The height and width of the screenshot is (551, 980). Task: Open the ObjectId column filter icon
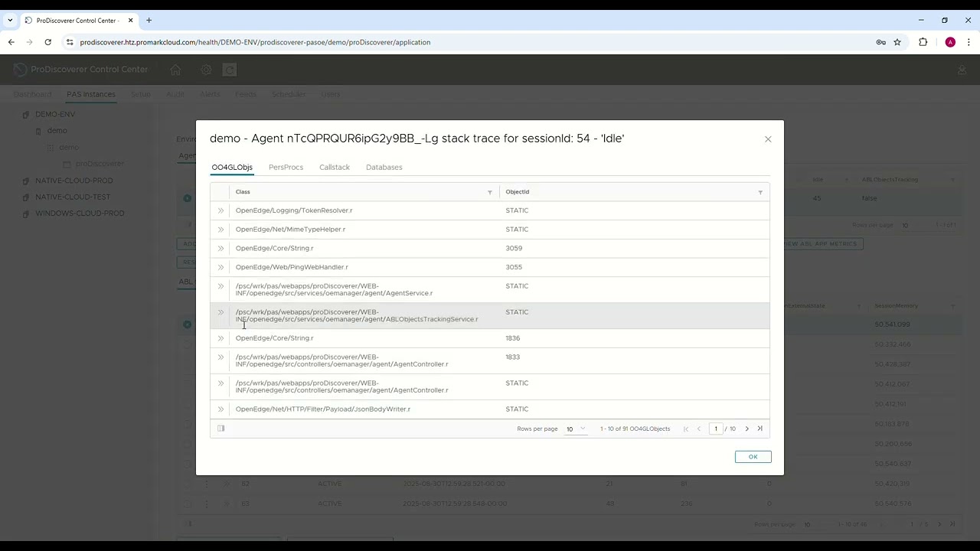click(760, 192)
